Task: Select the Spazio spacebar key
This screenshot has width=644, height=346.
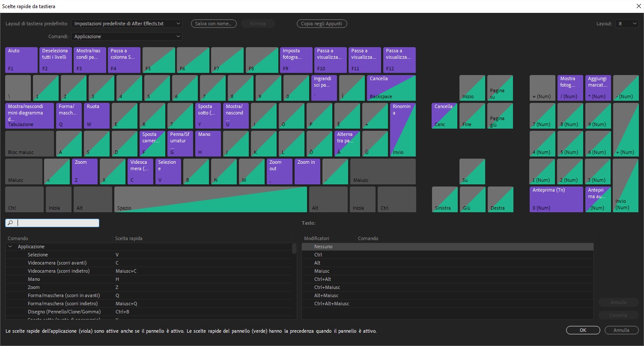Action: pos(211,199)
